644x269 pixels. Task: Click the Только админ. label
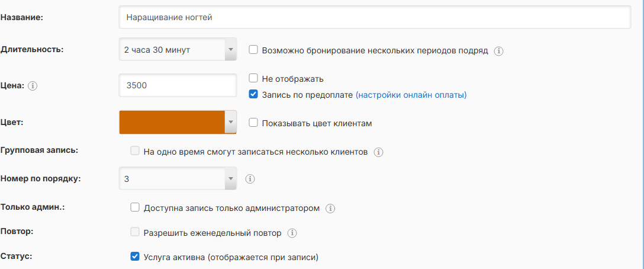coord(33,207)
